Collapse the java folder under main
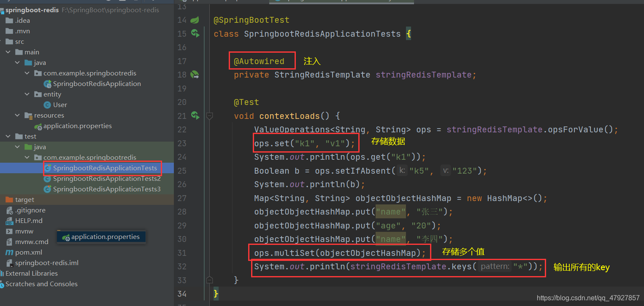The image size is (644, 306). pos(17,63)
